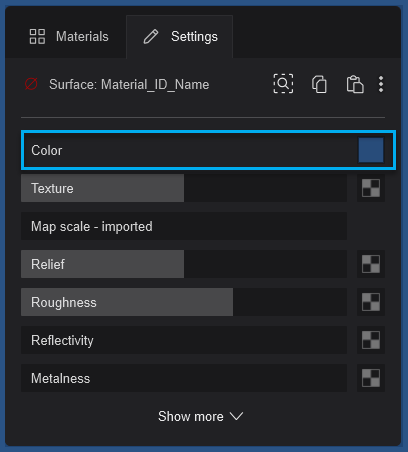Expand the Show more section
The image size is (408, 452).
(x=201, y=416)
